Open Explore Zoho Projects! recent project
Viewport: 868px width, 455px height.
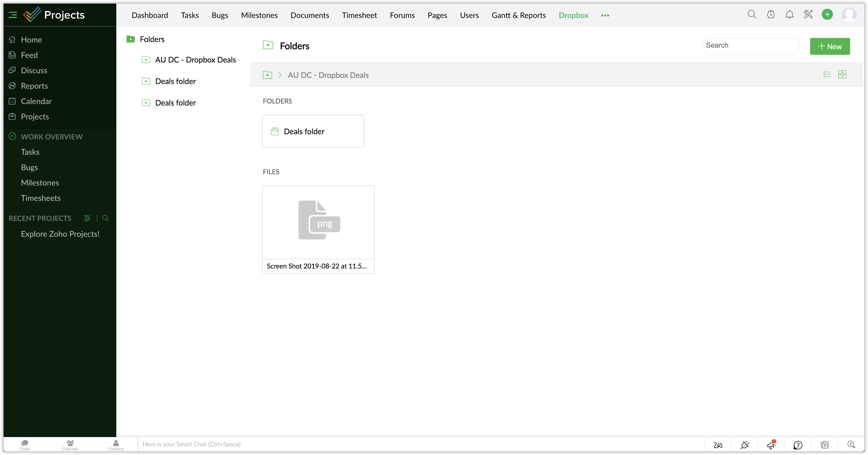tap(60, 234)
